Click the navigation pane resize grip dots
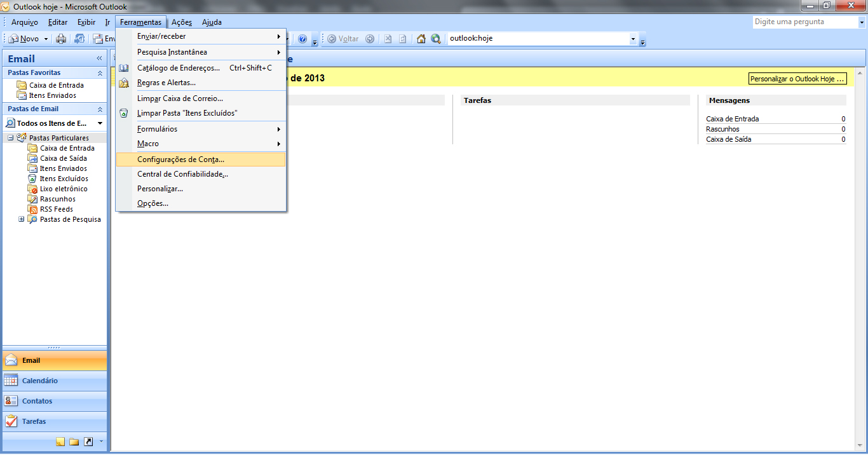 point(55,348)
